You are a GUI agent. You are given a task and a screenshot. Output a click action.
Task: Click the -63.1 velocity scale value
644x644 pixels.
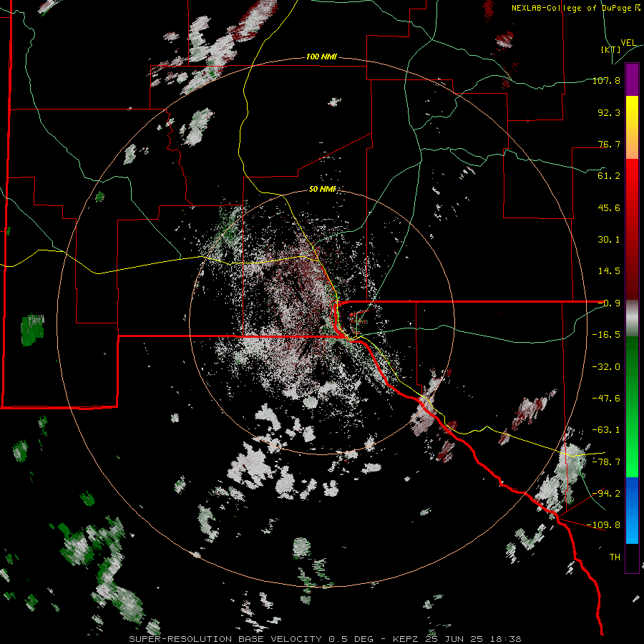click(606, 430)
